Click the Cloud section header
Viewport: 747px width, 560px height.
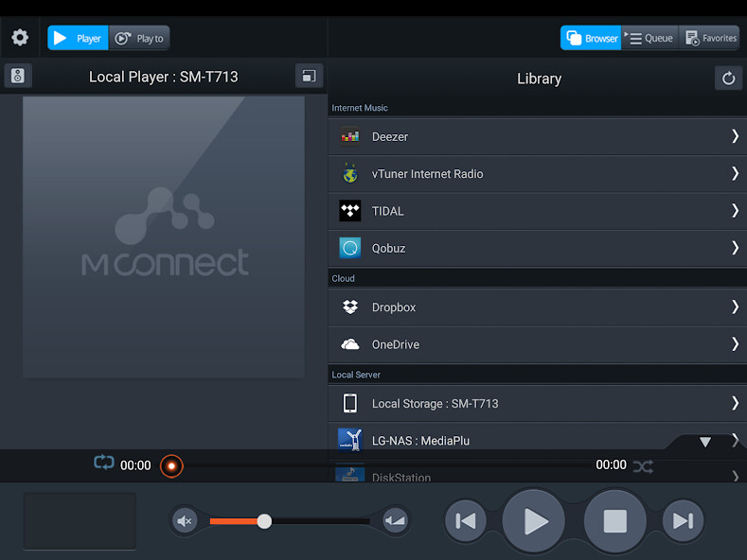pyautogui.click(x=343, y=278)
